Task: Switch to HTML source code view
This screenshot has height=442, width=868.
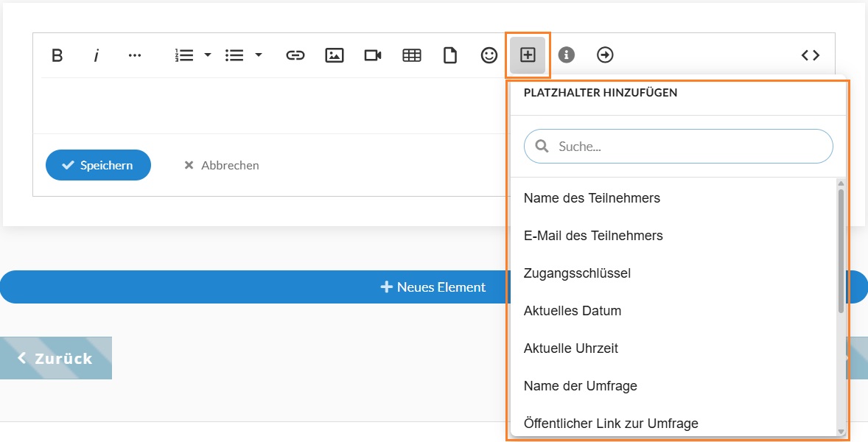Action: (x=811, y=55)
